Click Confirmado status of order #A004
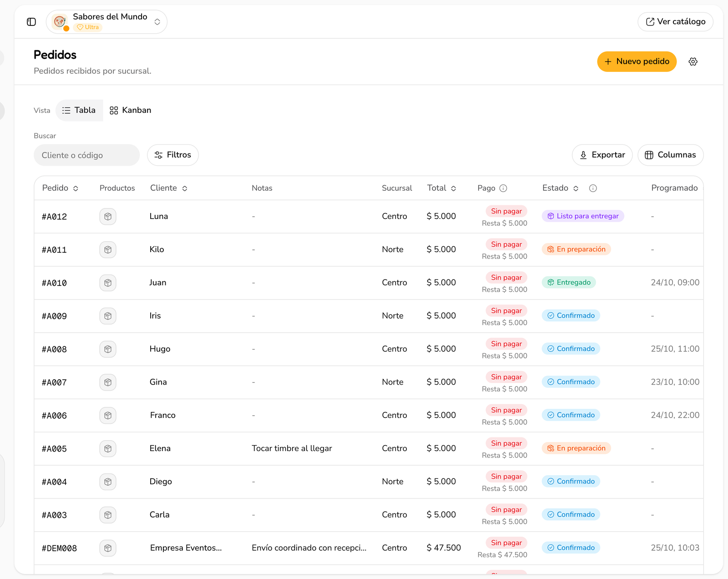The height and width of the screenshot is (579, 728). [571, 482]
